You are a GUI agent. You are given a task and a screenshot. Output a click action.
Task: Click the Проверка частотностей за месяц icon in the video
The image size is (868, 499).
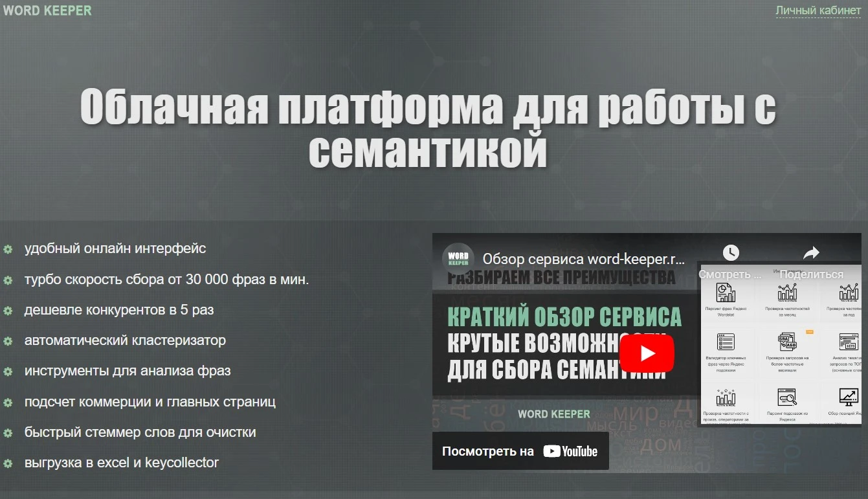click(787, 293)
